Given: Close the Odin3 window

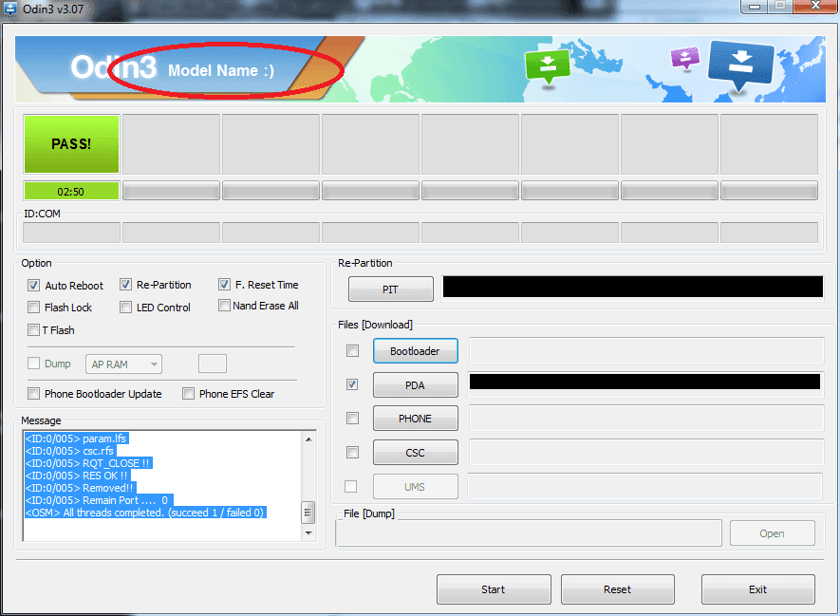Looking at the screenshot, I should [815, 6].
